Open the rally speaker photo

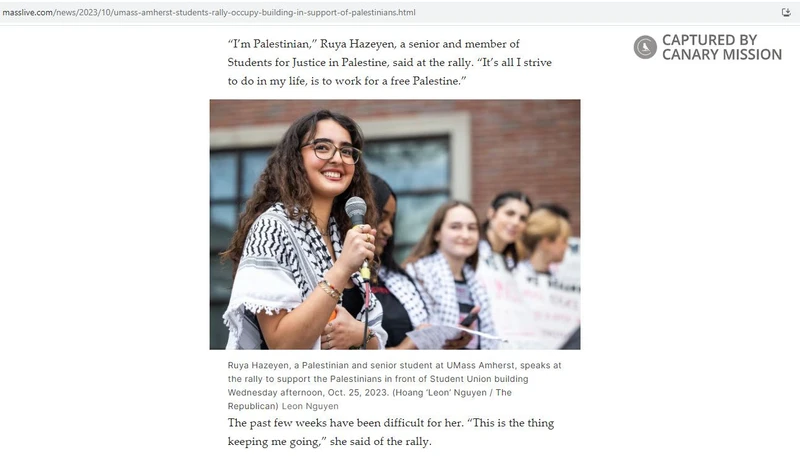click(395, 224)
